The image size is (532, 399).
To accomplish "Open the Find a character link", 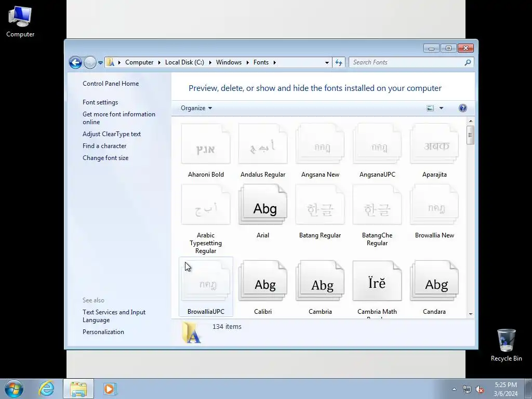I will tap(104, 146).
